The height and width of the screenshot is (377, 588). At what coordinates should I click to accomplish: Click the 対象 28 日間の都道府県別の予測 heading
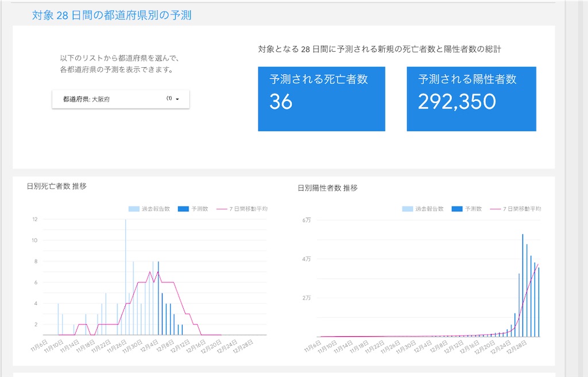point(112,15)
